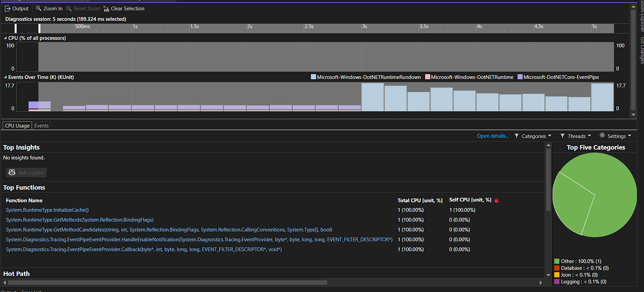Click the flame icon beside Self CPU column
644x292 pixels.
[496, 200]
